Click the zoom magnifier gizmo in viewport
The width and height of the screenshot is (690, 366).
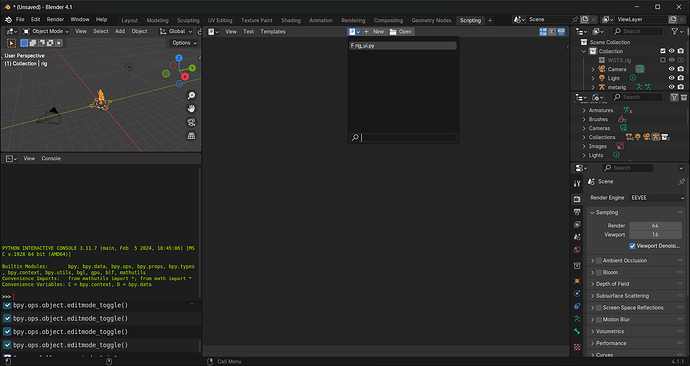pyautogui.click(x=191, y=95)
